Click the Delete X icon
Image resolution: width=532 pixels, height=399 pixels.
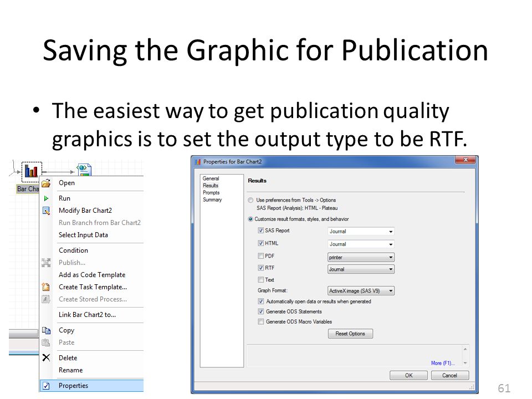point(46,357)
